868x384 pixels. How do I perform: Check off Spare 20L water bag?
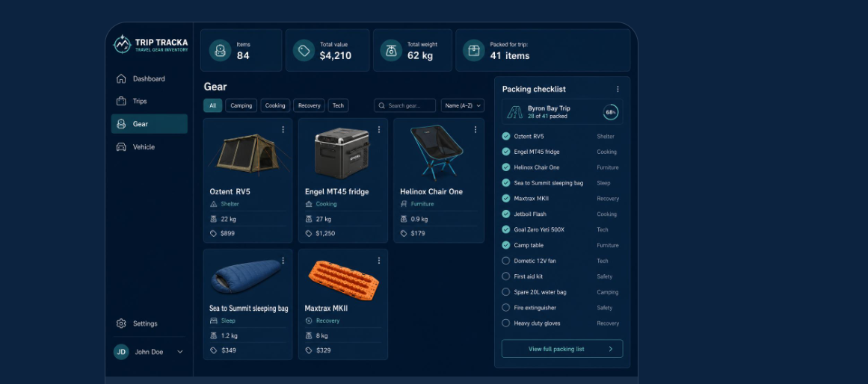coord(505,291)
